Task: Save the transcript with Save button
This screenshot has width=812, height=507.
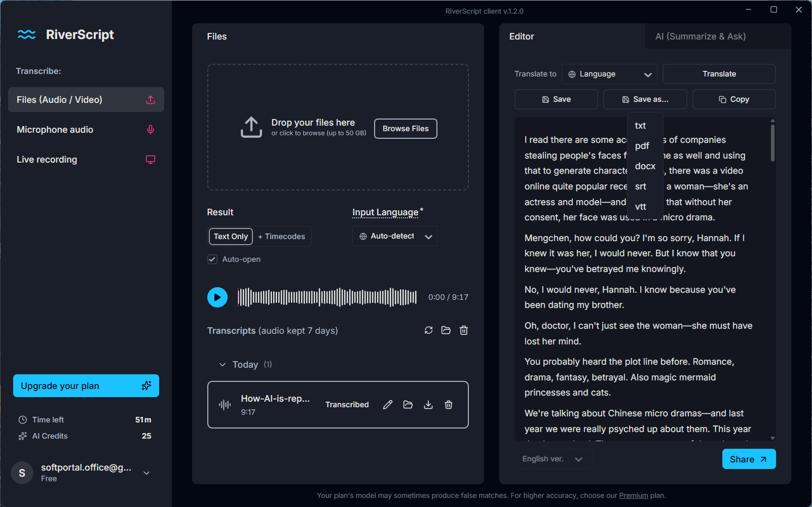Action: point(556,99)
